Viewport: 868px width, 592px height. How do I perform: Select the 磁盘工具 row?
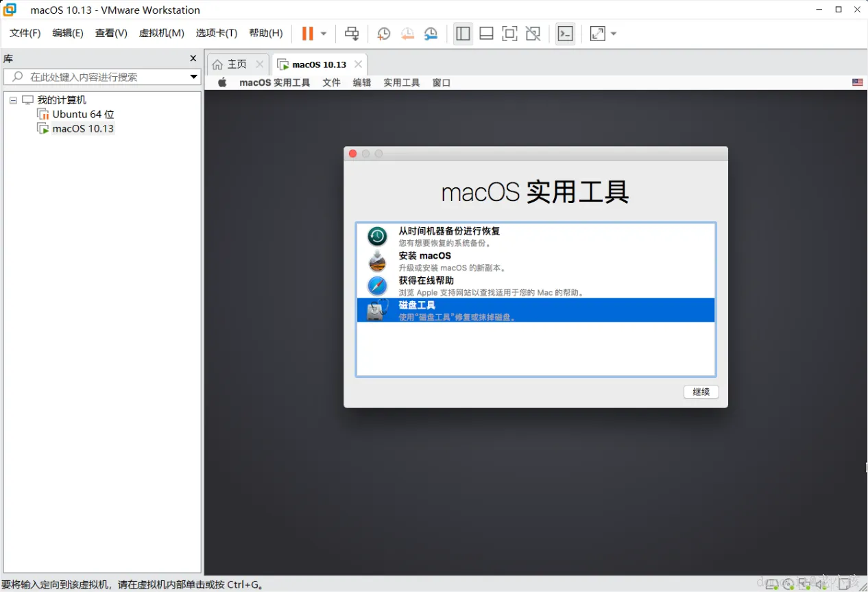(535, 310)
